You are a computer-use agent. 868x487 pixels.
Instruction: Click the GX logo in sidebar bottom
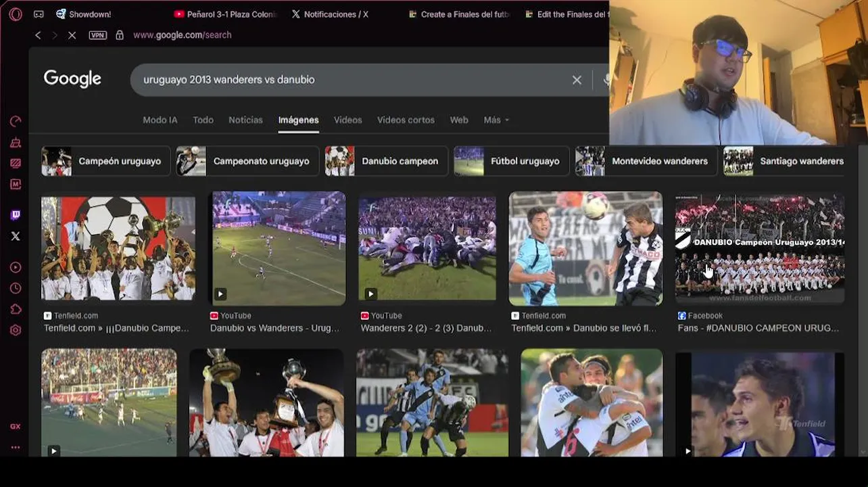pyautogui.click(x=15, y=427)
